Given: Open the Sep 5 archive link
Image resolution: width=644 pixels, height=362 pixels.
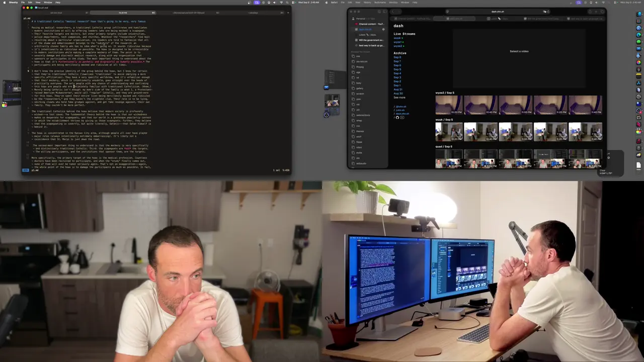Looking at the screenshot, I should (397, 69).
